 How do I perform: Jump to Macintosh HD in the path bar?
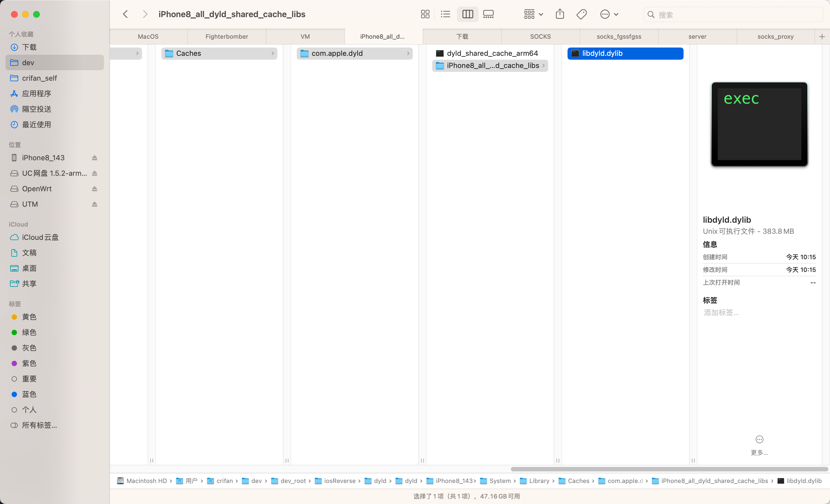pyautogui.click(x=142, y=481)
